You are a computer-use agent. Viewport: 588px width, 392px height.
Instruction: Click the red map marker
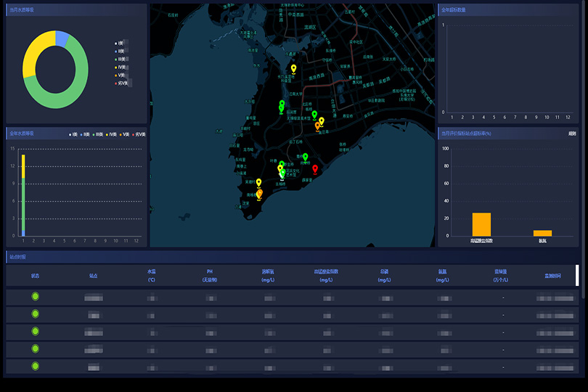pos(315,169)
